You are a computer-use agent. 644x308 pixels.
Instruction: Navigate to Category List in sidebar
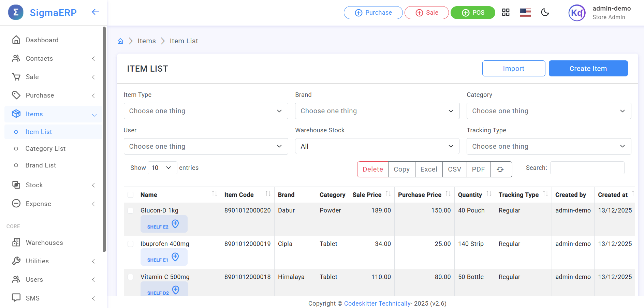coord(45,148)
